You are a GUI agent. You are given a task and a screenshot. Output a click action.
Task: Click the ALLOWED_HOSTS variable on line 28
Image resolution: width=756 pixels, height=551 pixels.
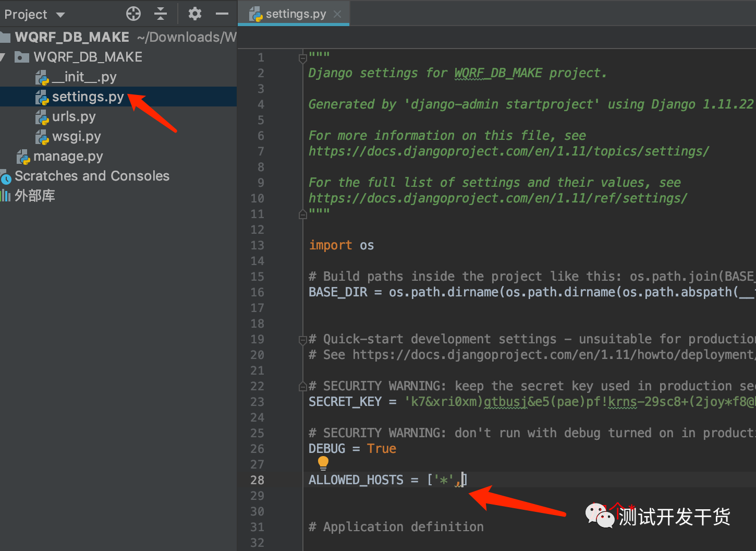pos(356,480)
